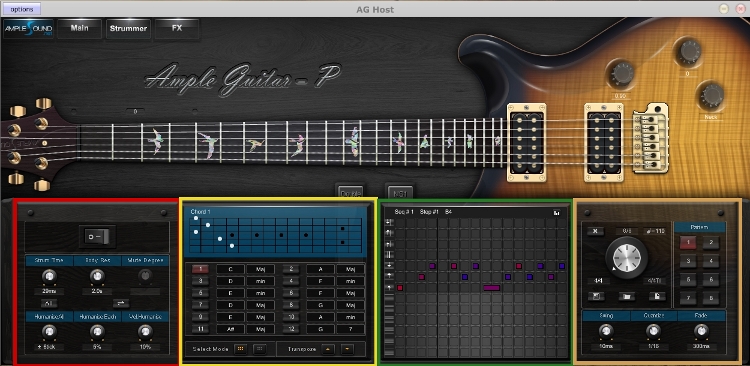Open chord slot 1 Maj type field
Viewport: 750px width, 366px height.
261,269
